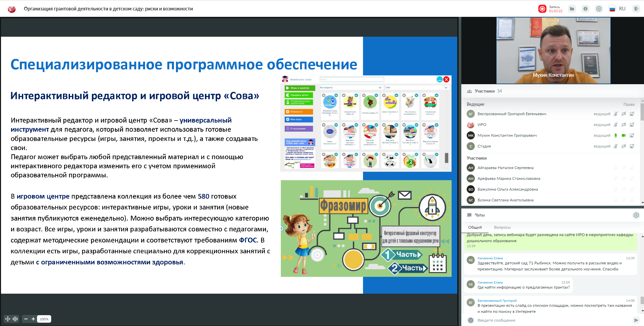The image size is (644, 326).
Task: Toggle camera for Студия
Action: click(623, 146)
